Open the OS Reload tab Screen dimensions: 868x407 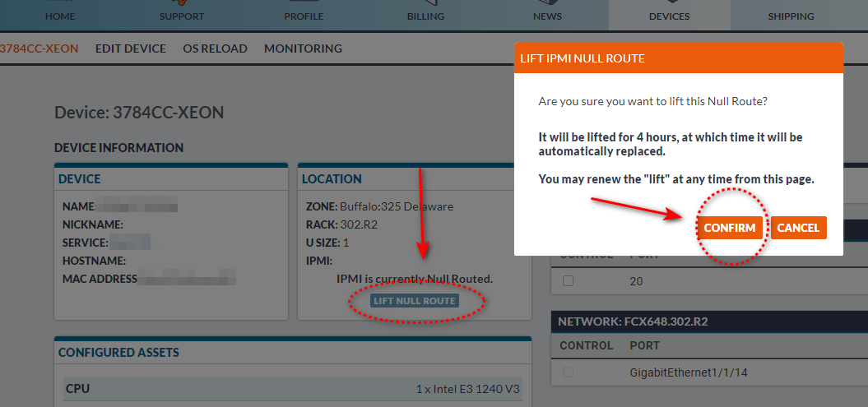(x=215, y=49)
